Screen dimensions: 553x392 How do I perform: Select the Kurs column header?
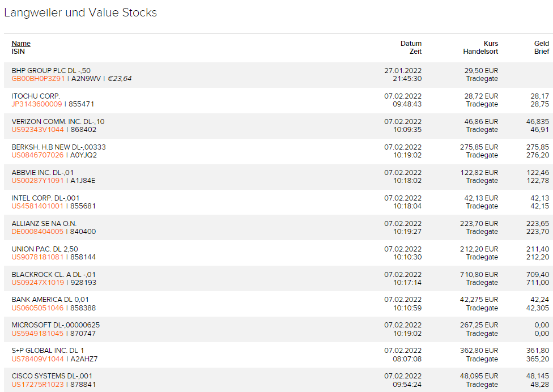point(491,44)
